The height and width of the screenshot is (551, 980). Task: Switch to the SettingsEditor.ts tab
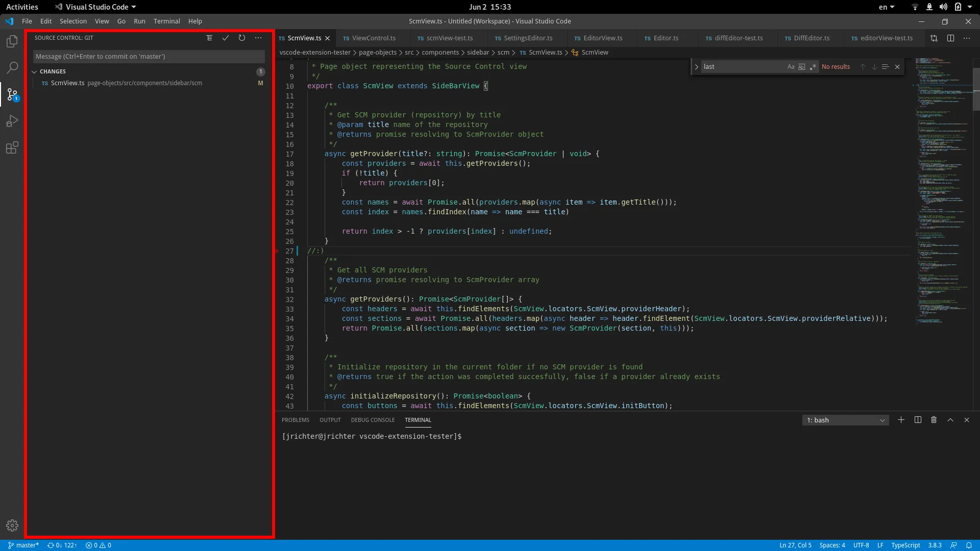coord(528,38)
